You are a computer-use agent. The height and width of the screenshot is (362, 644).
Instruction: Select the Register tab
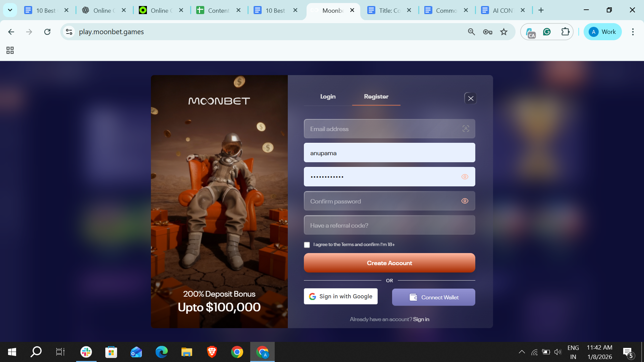pyautogui.click(x=376, y=97)
